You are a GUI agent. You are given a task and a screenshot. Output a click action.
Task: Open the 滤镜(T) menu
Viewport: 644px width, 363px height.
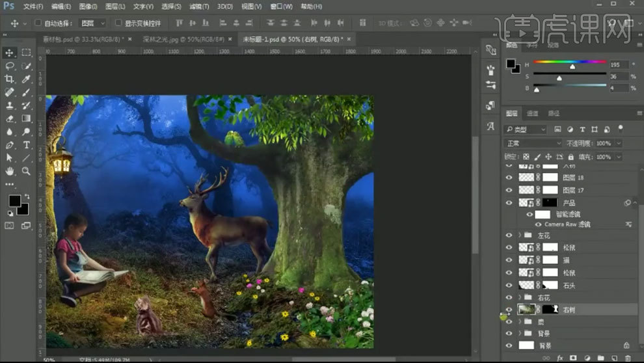(199, 7)
